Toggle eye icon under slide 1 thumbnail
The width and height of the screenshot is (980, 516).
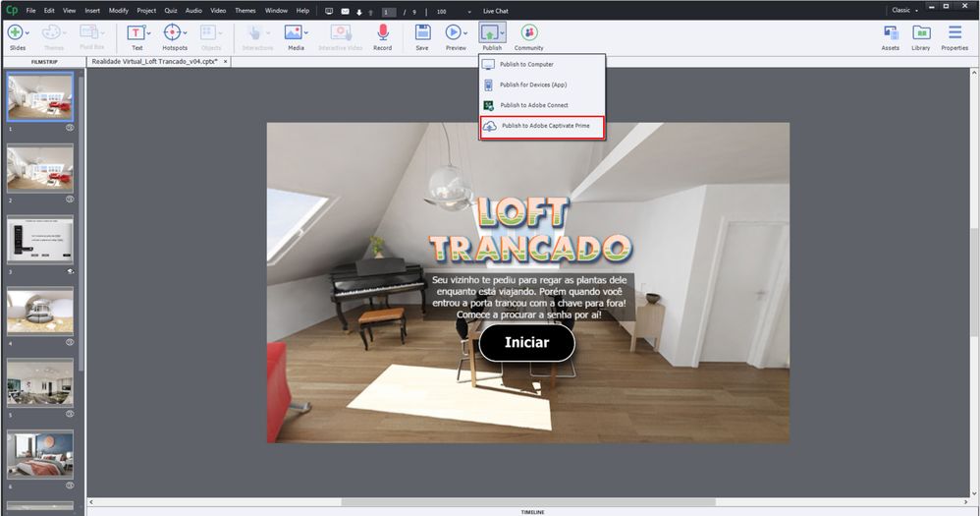pos(70,128)
